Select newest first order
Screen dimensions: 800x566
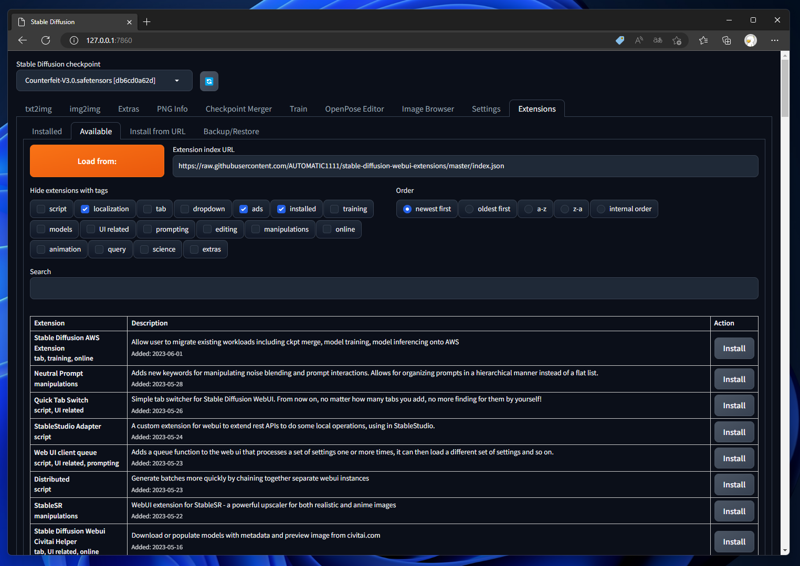click(x=407, y=209)
